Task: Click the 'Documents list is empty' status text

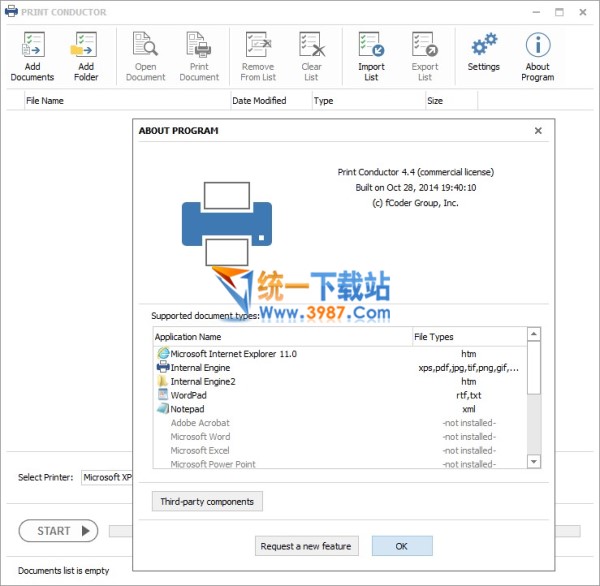Action: [x=64, y=570]
